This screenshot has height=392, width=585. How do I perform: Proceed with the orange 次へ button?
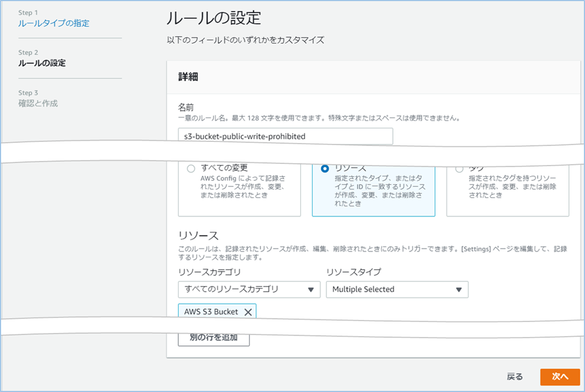tap(560, 377)
